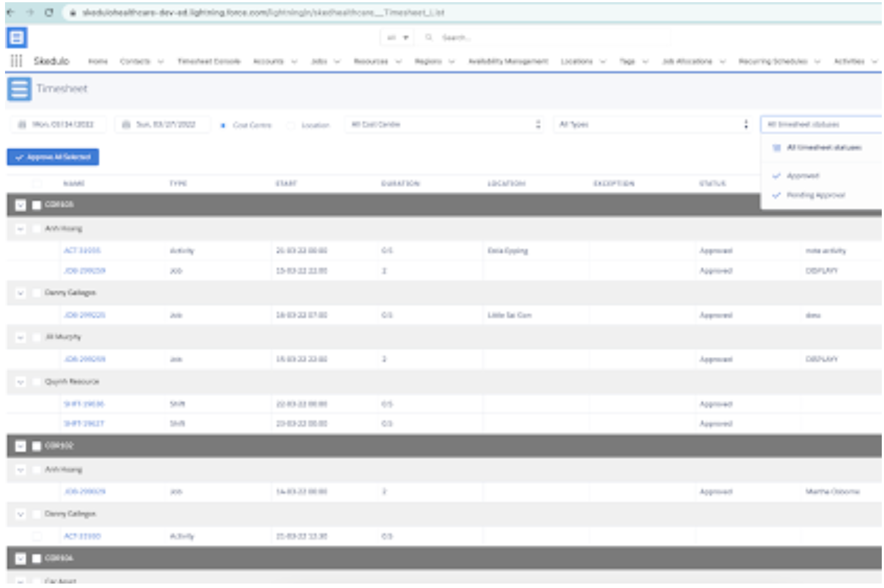Click the lock icon in the address bar
The height and width of the screenshot is (588, 884).
[72, 12]
